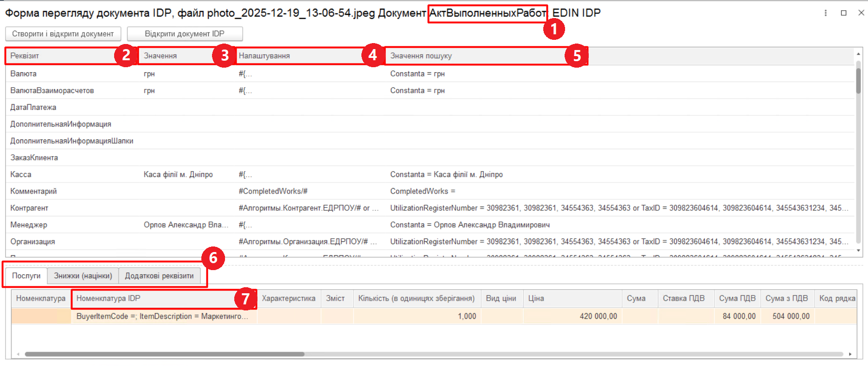Select the 'Менеджер' attribute row

[29, 225]
